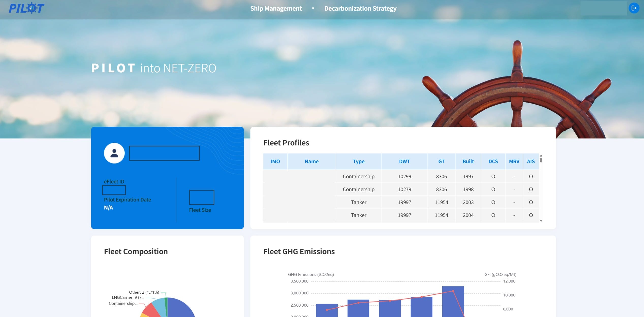
Task: Click the LNGCarrier pie chart label
Action: tap(128, 297)
